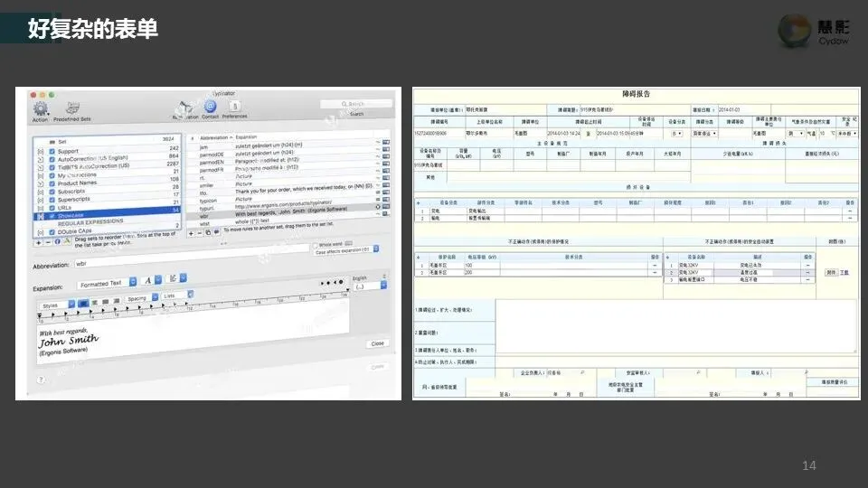
Task: Open the Preferences toolbar icon in Typinator
Action: click(x=235, y=108)
